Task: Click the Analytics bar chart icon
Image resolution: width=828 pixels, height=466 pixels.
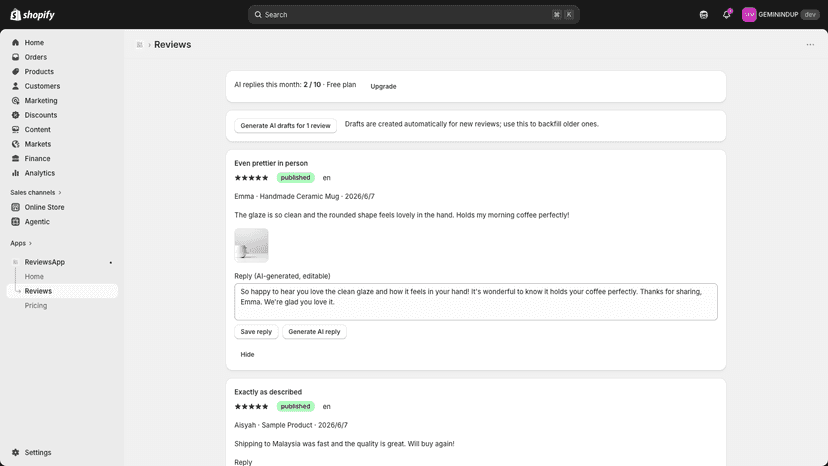Action: coord(15,173)
